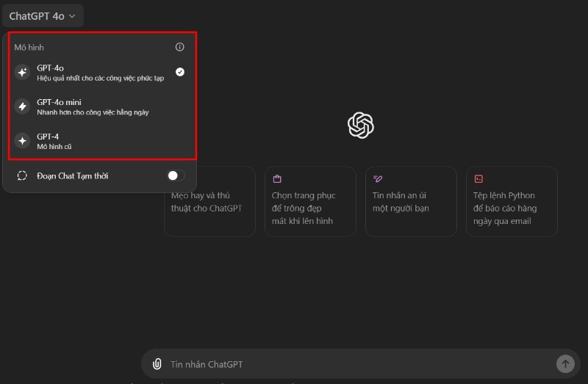Image resolution: width=588 pixels, height=384 pixels.
Task: Click the pencil icon on comfort message card
Action: (378, 178)
